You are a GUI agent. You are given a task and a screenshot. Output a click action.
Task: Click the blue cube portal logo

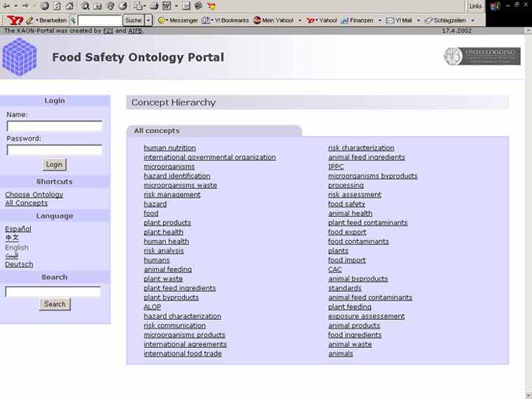20,57
